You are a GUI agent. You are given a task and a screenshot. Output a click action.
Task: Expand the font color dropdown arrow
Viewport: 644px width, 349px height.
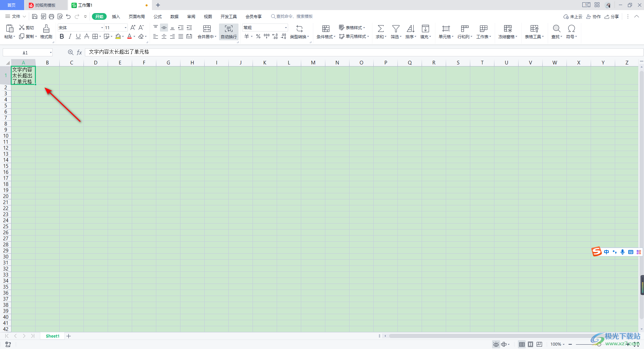(x=135, y=36)
